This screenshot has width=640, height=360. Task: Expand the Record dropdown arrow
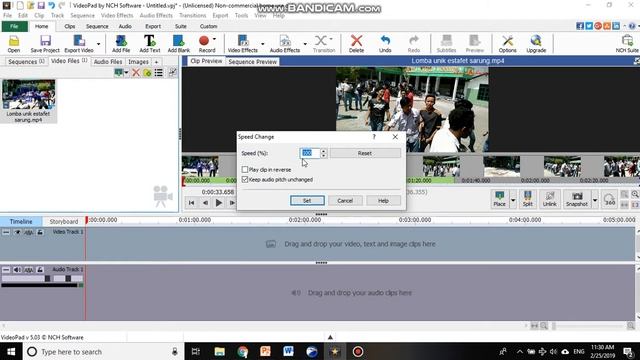(x=214, y=39)
